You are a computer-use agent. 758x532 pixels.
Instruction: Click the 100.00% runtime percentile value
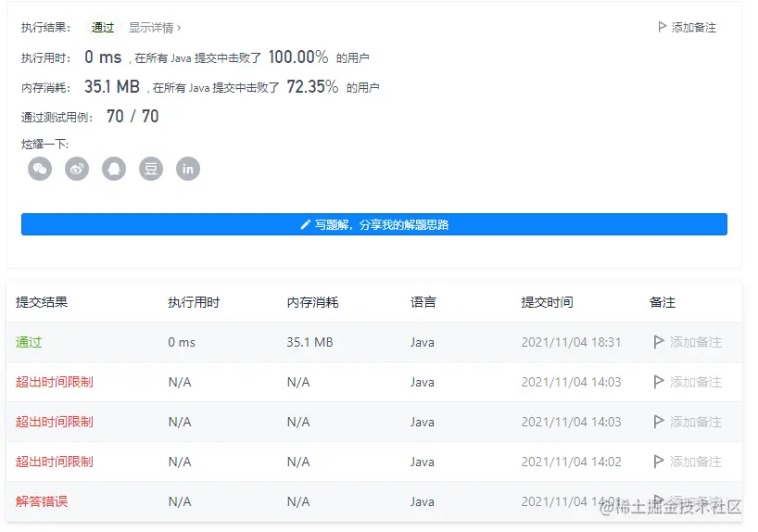[x=298, y=57]
